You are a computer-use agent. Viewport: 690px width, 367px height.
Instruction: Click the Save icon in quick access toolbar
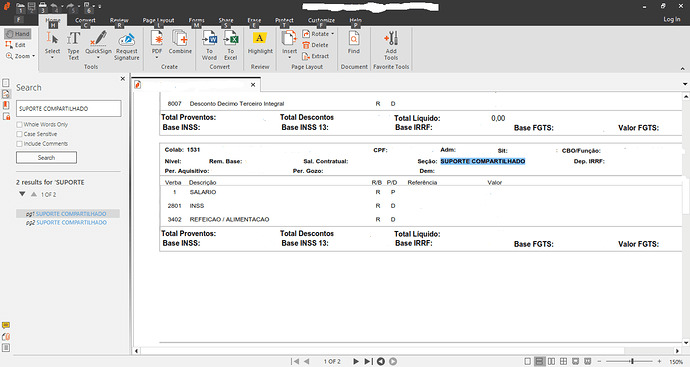click(x=32, y=7)
